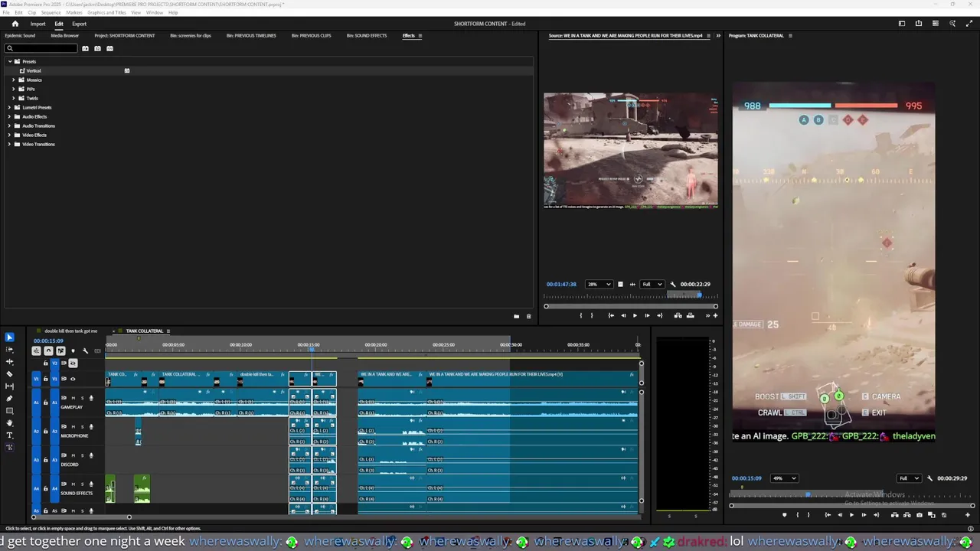Select the Rectangle tool

pyautogui.click(x=9, y=411)
